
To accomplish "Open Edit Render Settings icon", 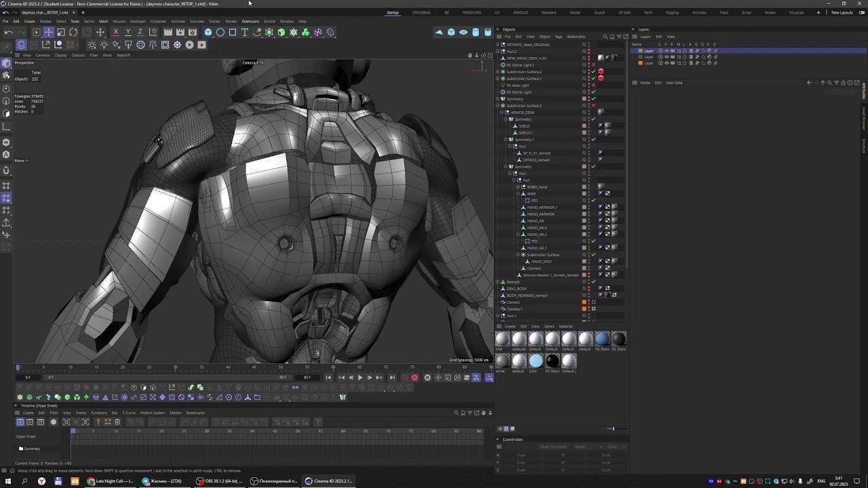I will [x=193, y=33].
